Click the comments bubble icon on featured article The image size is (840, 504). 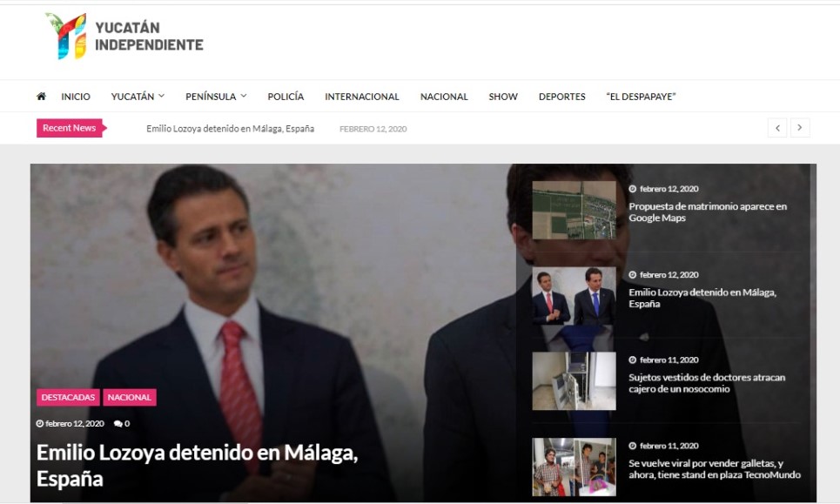(x=118, y=424)
